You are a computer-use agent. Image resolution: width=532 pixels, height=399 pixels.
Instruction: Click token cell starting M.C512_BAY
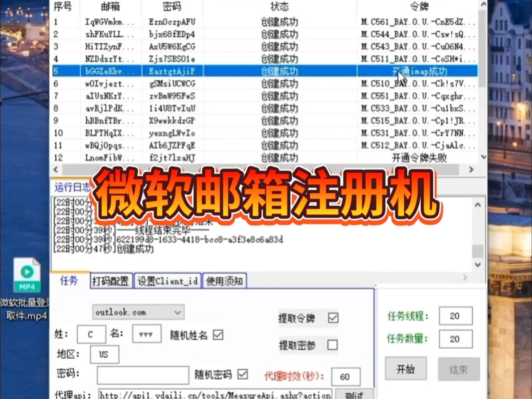(418, 145)
